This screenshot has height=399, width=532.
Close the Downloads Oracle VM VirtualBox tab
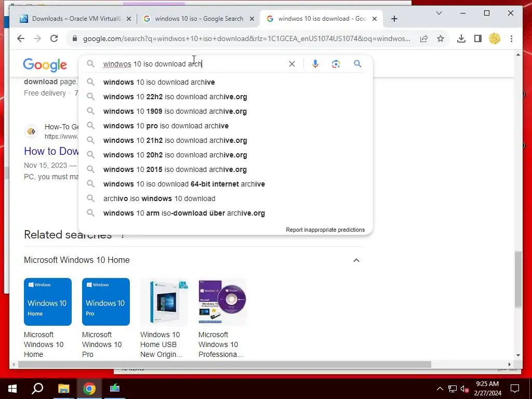point(129,19)
